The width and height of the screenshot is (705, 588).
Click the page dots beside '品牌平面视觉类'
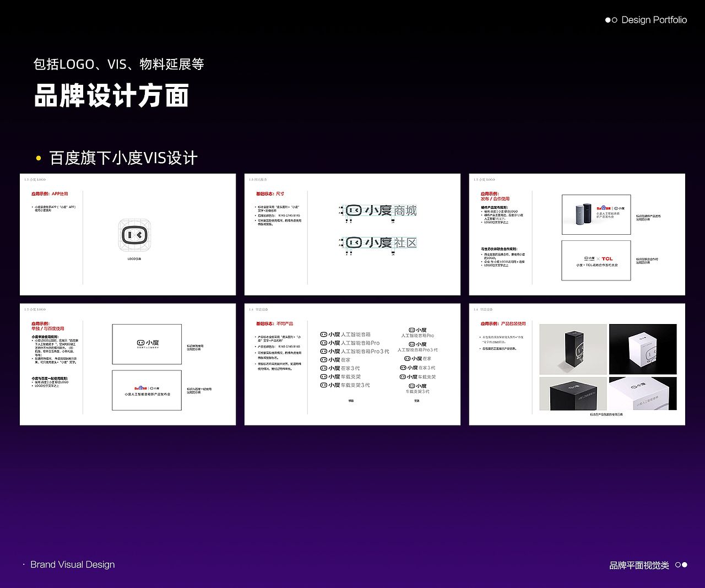(681, 565)
